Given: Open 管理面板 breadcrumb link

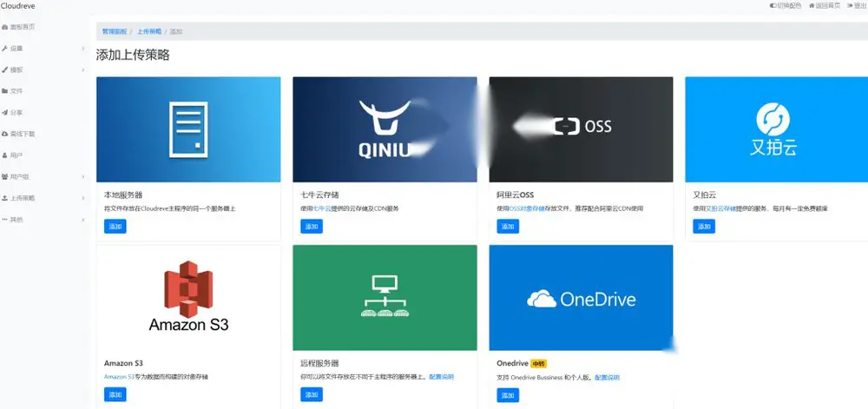Looking at the screenshot, I should pos(114,31).
